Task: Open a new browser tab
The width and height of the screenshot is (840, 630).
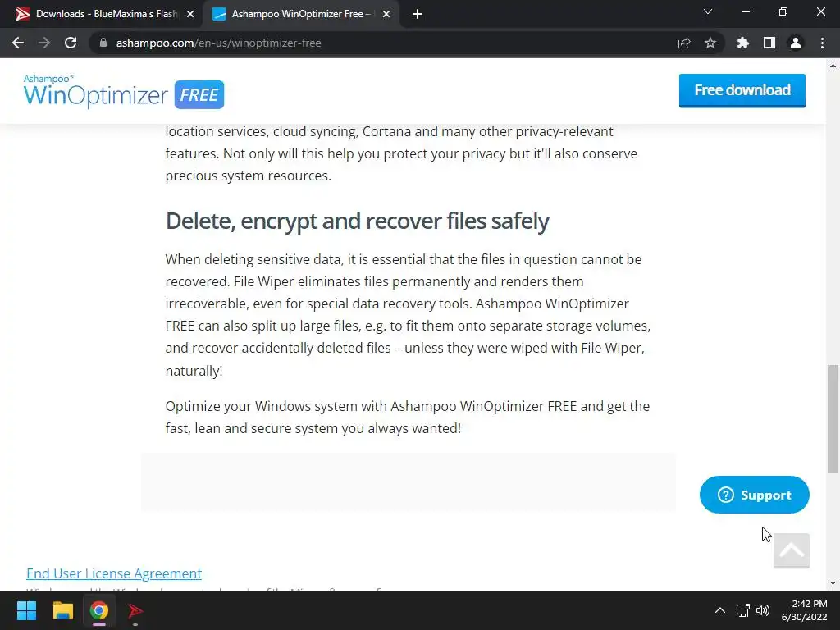Action: [x=418, y=14]
